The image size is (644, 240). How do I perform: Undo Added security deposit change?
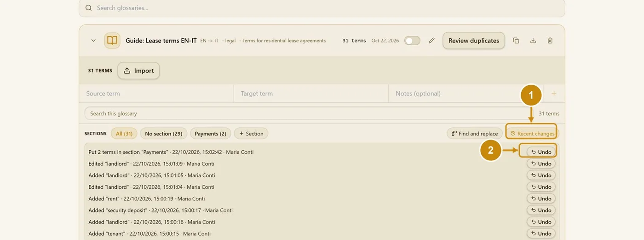tap(541, 210)
